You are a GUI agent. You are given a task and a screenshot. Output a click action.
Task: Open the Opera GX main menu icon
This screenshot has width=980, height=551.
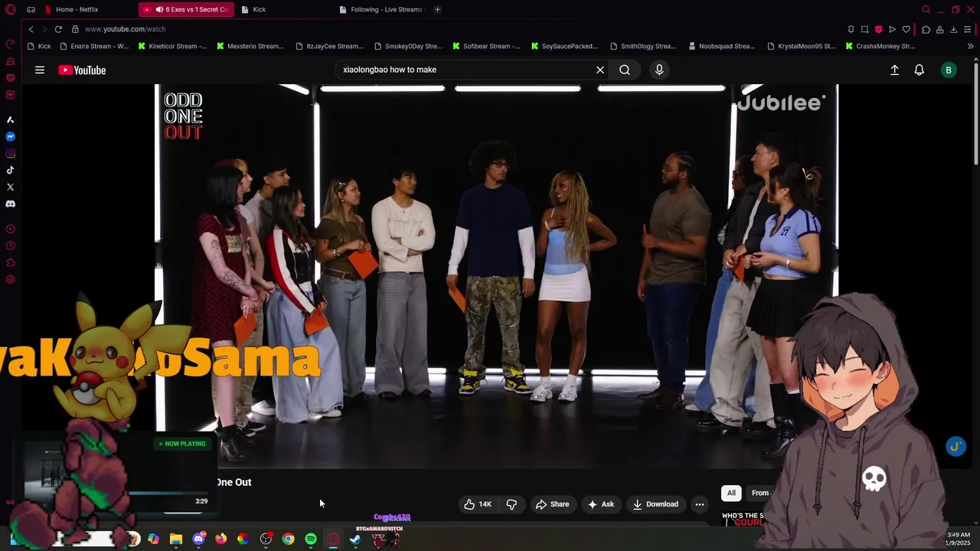tap(11, 9)
